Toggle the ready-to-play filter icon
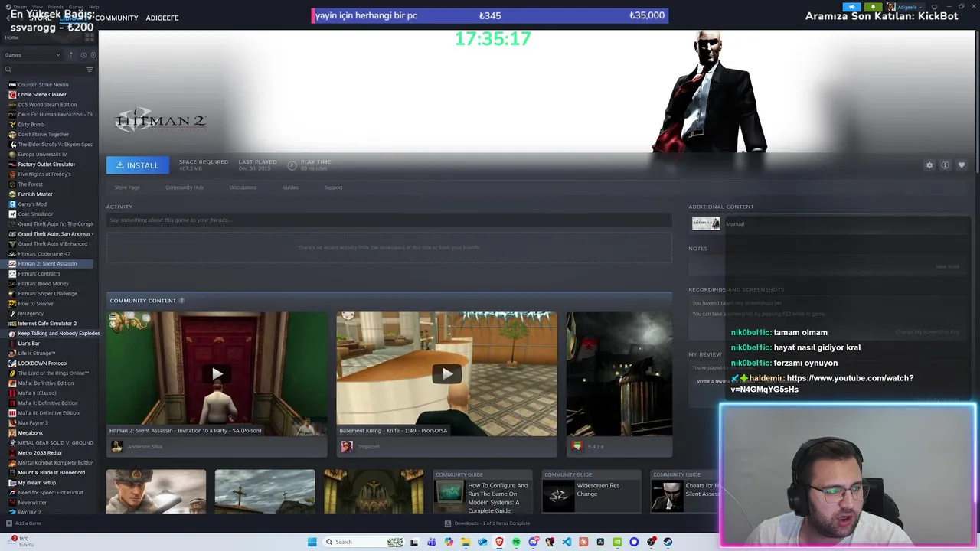Viewport: 980px width, 551px height. (93, 55)
